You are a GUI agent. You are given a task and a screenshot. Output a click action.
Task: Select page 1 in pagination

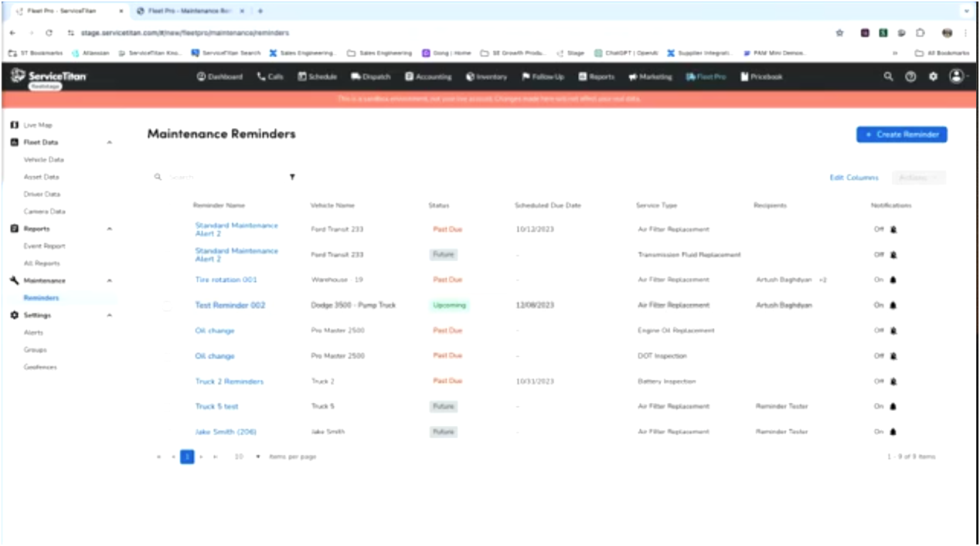pyautogui.click(x=187, y=456)
